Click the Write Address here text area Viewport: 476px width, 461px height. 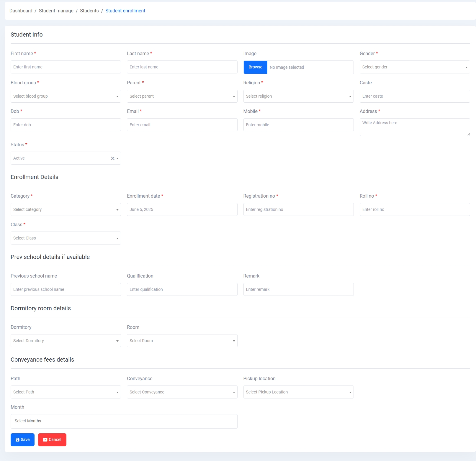(414, 127)
